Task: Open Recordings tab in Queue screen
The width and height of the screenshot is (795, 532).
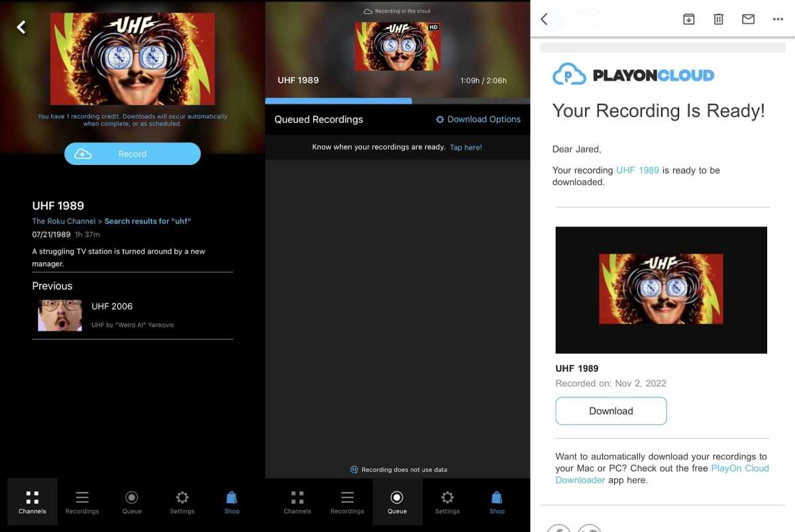Action: [x=347, y=503]
